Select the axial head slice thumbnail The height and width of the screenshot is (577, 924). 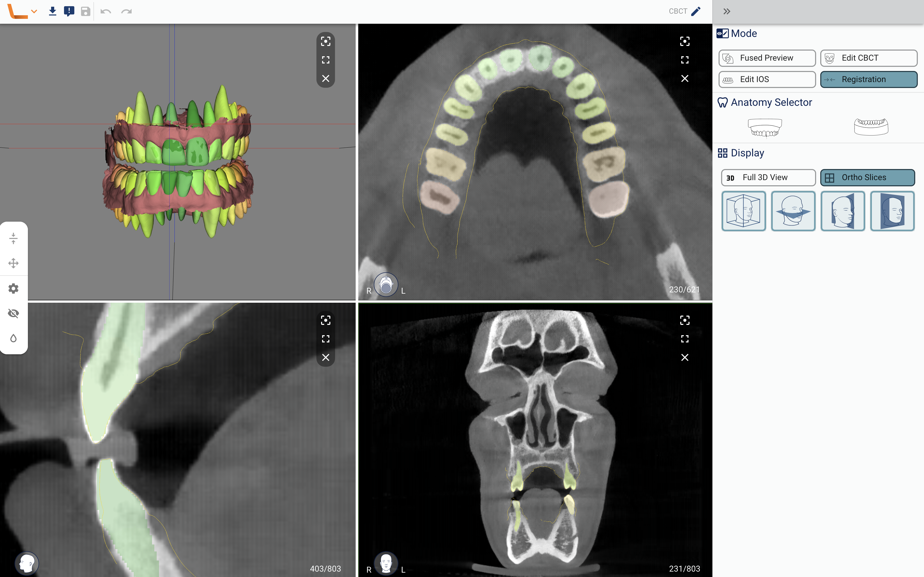(x=793, y=211)
